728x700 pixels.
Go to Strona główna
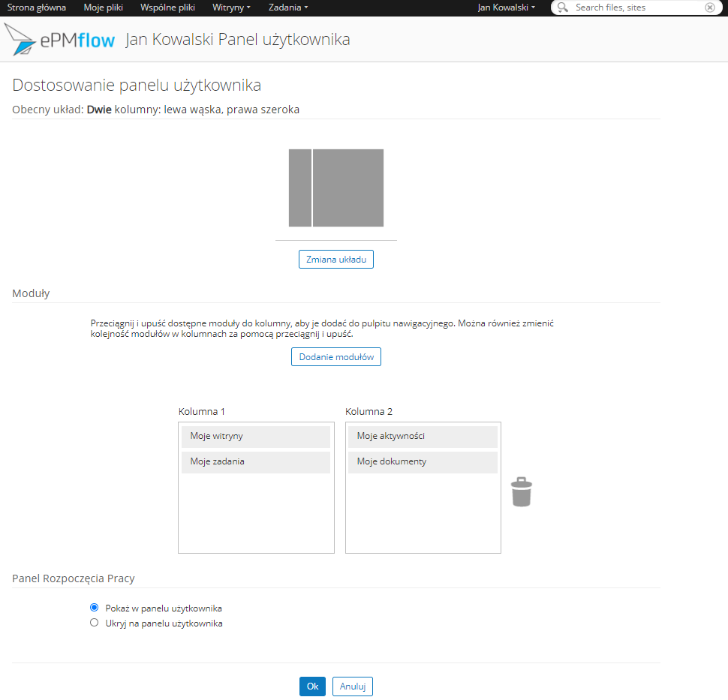click(x=37, y=8)
